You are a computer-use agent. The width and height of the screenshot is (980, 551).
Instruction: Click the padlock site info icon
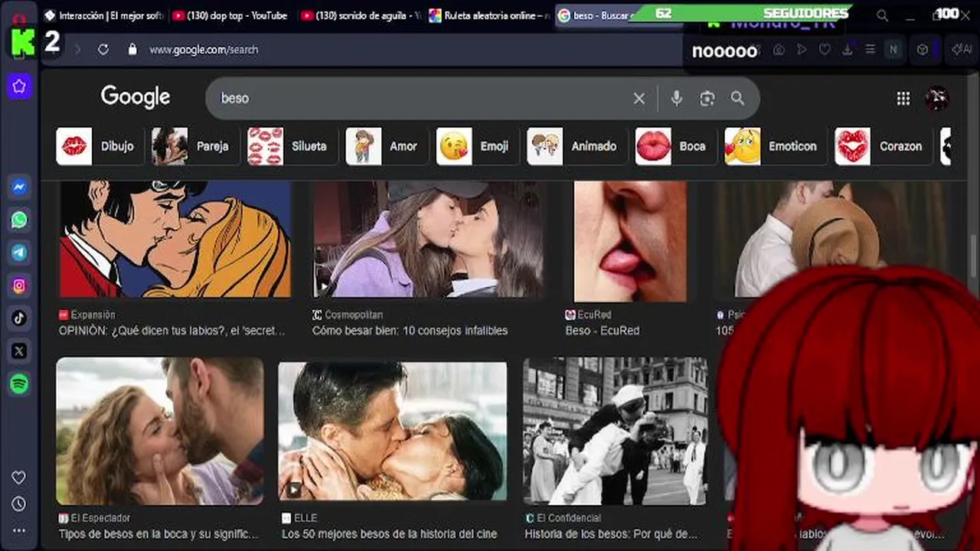tap(132, 49)
